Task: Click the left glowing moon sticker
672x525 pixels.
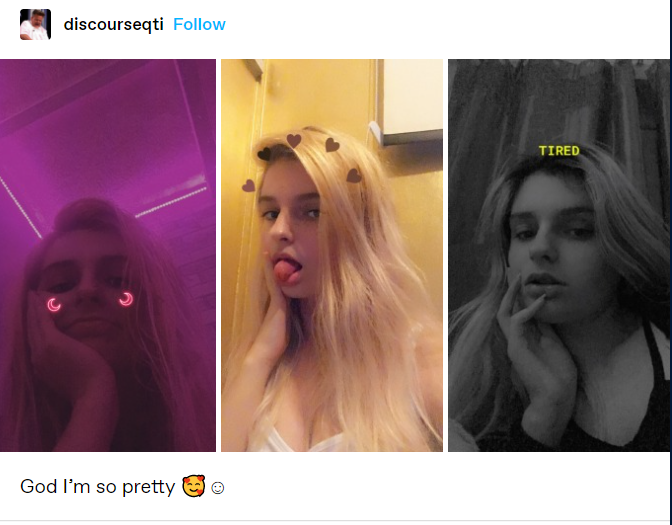Action: [x=54, y=305]
